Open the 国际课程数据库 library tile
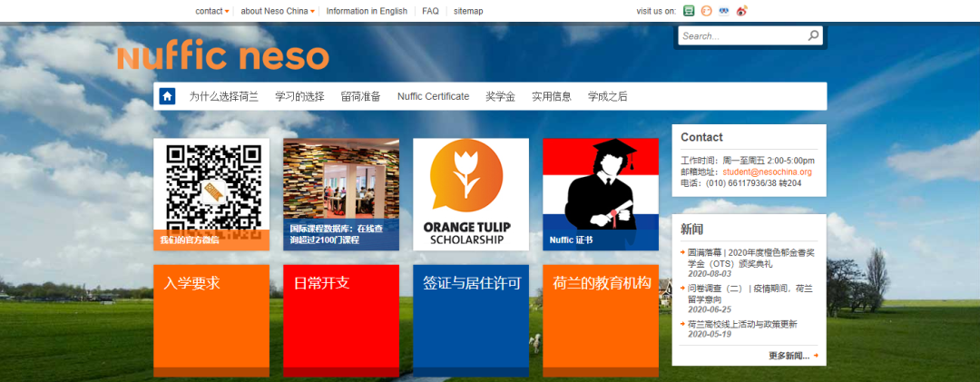 point(341,194)
